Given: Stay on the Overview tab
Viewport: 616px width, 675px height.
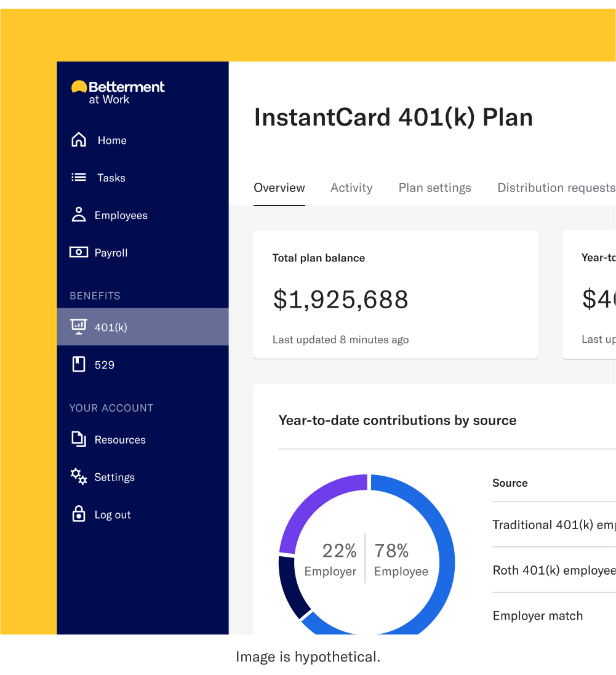Looking at the screenshot, I should (279, 188).
